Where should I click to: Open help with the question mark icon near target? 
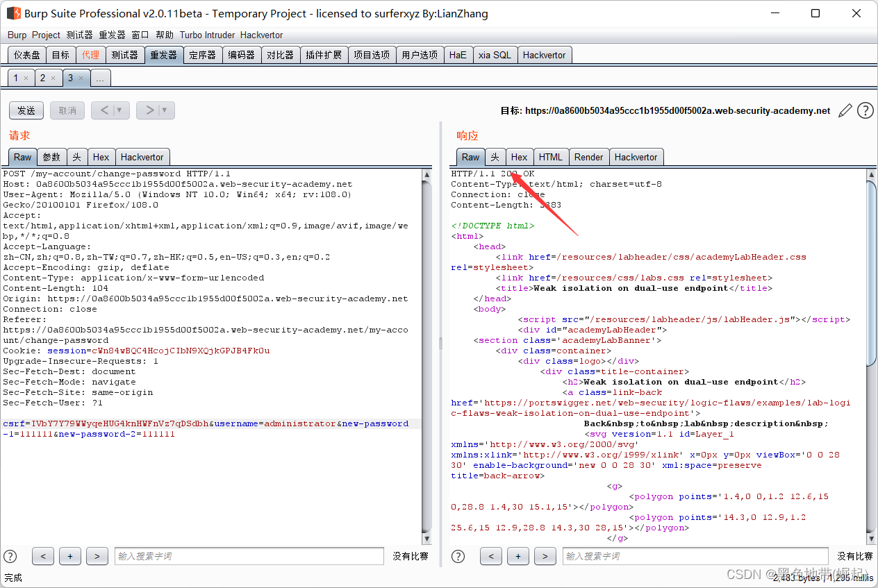tap(865, 110)
